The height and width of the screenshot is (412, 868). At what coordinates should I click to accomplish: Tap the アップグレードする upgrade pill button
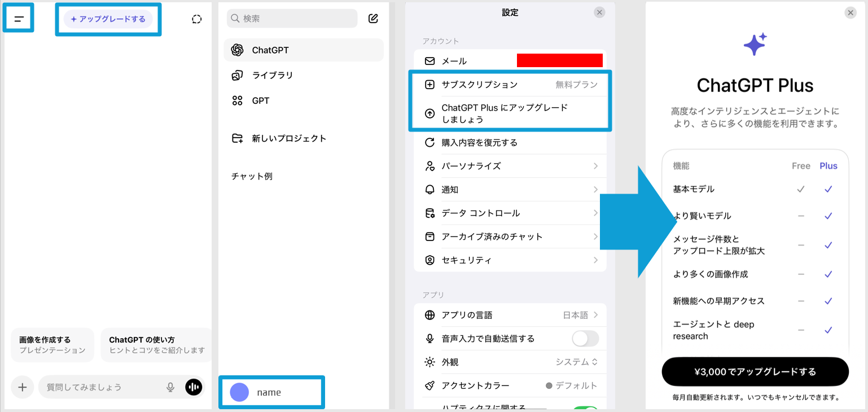pos(108,19)
